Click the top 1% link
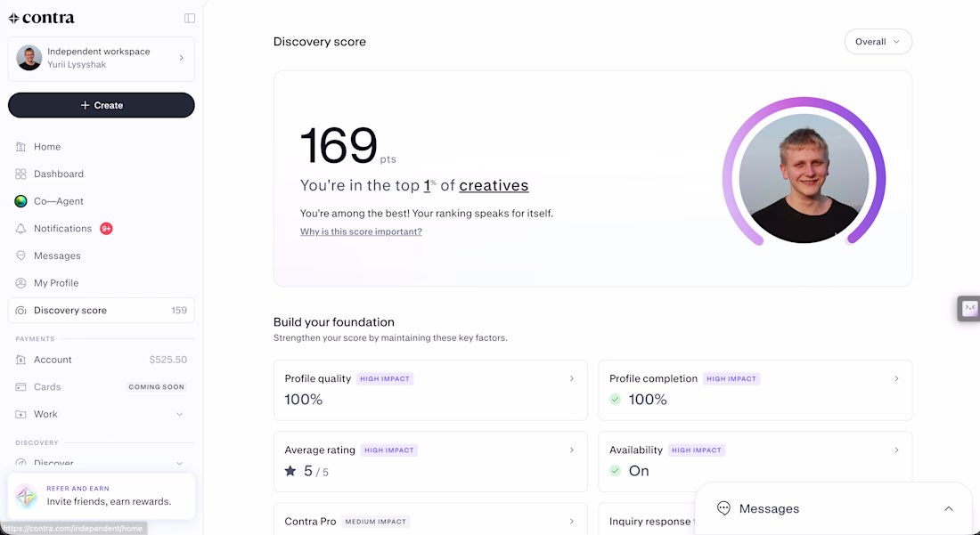The image size is (980, 535). [x=430, y=185]
